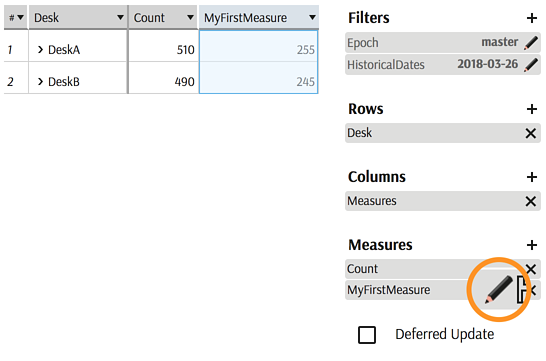Edit the HistoricalDates filter pencil icon

pos(531,65)
